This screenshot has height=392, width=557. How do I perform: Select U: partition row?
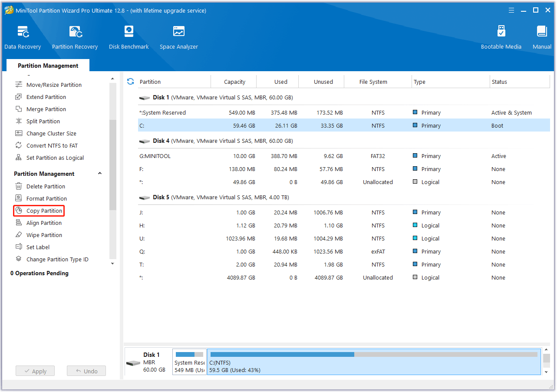[x=344, y=238]
